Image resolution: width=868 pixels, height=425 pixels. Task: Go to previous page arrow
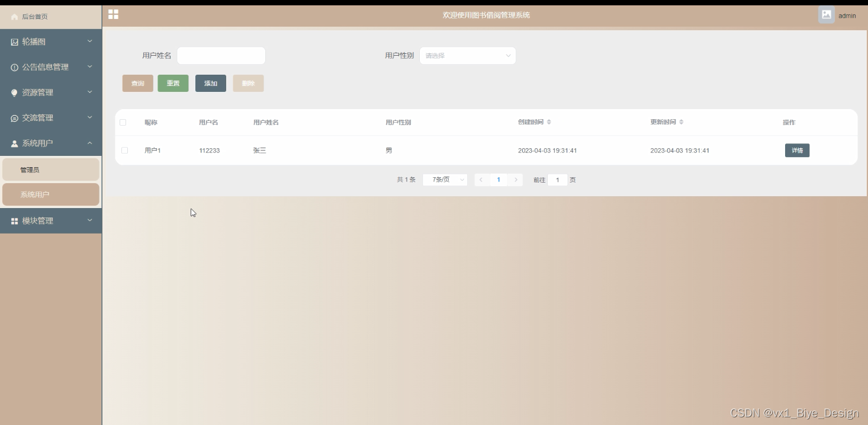click(x=481, y=180)
